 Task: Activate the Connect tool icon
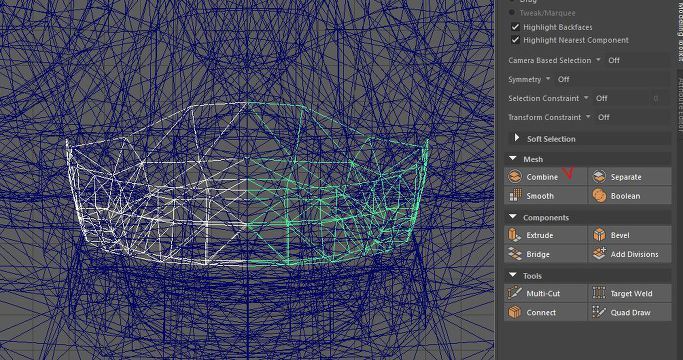(x=515, y=312)
